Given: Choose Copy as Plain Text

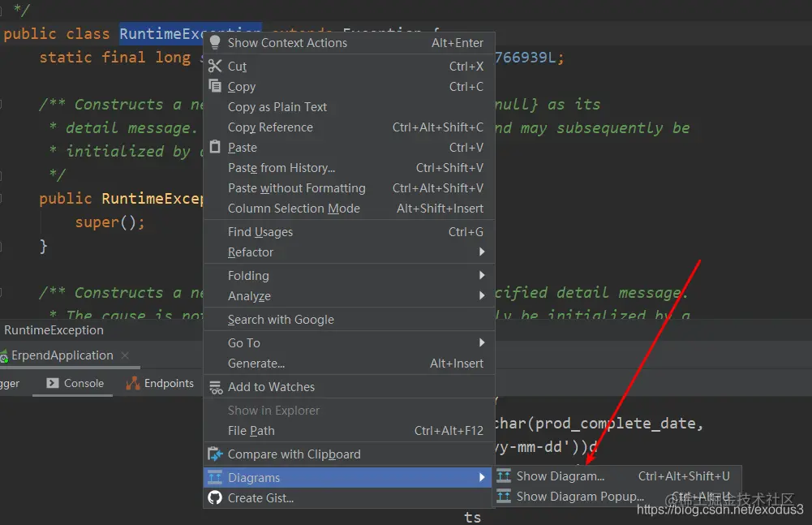Looking at the screenshot, I should [350, 107].
